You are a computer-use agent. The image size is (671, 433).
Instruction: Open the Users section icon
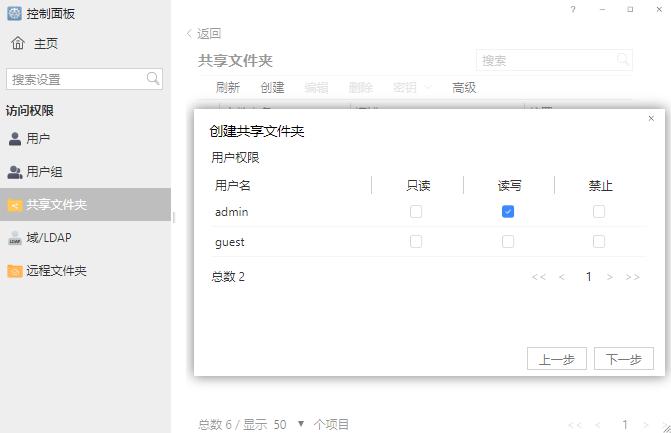pos(15,139)
